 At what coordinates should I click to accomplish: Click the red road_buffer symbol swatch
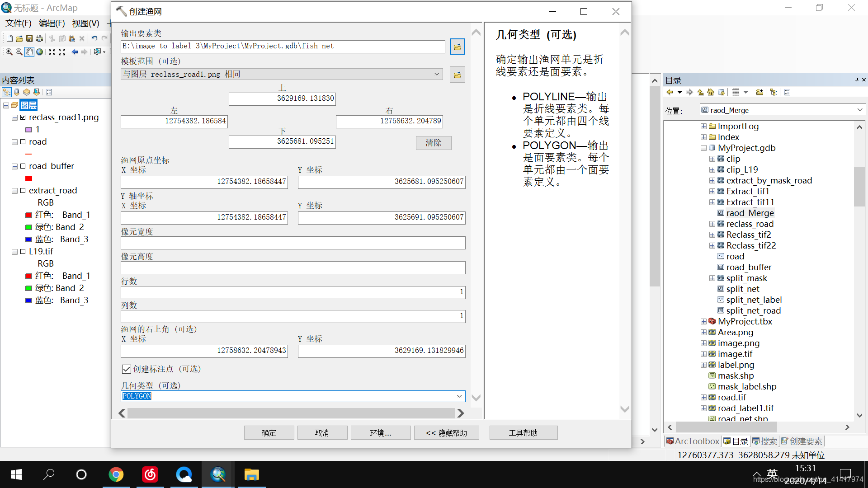point(28,178)
